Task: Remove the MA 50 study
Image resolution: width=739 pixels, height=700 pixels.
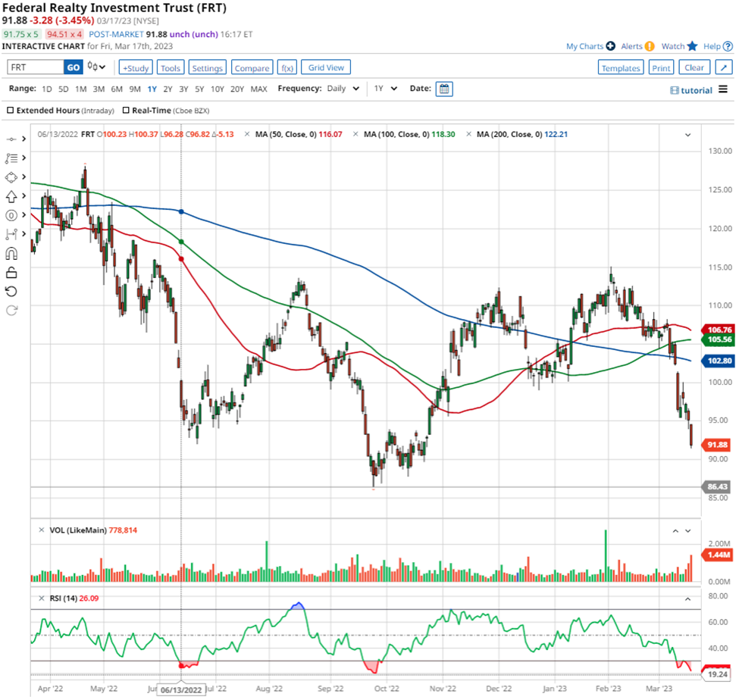Action: coord(247,134)
